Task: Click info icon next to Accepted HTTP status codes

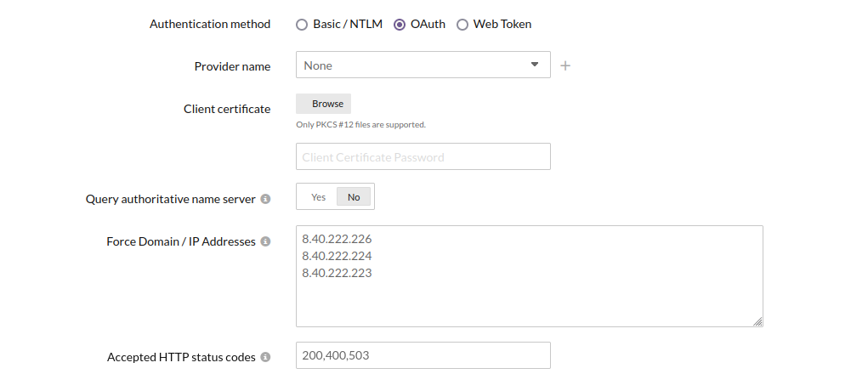Action: (x=265, y=357)
